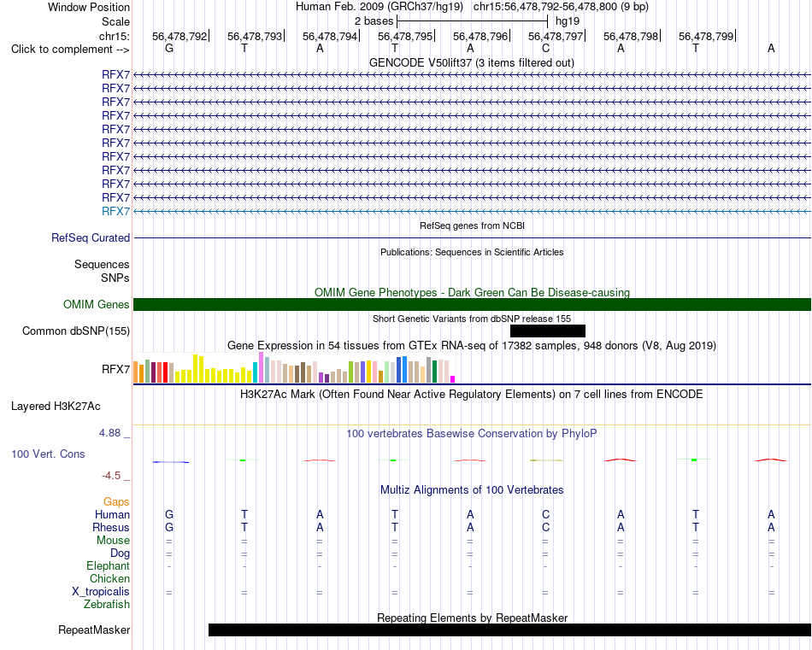The width and height of the screenshot is (812, 650).
Task: Click the 'Window Position' label
Action: coord(89,7)
